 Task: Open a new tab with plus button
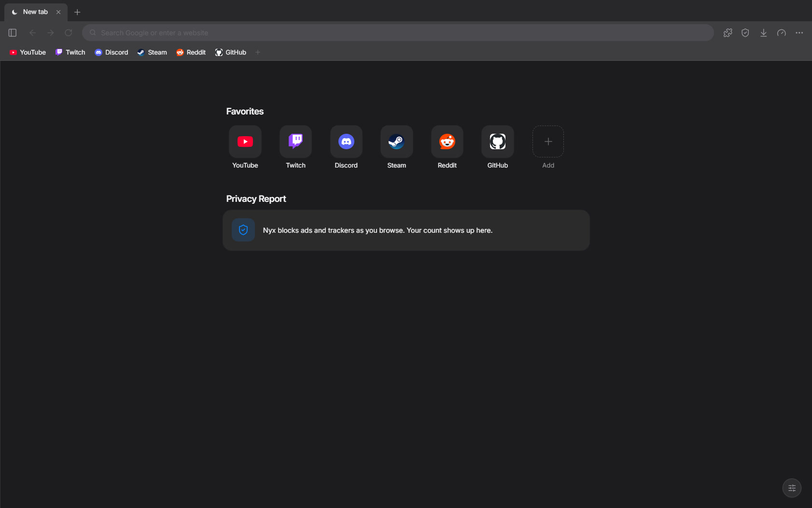[77, 12]
